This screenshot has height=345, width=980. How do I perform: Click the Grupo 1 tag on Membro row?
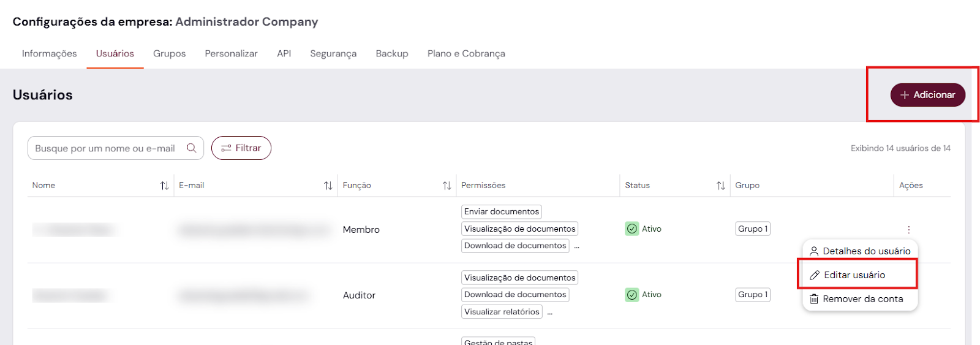[753, 229]
